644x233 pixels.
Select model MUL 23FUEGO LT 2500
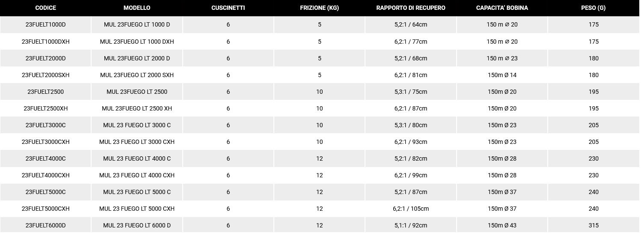coord(137,92)
